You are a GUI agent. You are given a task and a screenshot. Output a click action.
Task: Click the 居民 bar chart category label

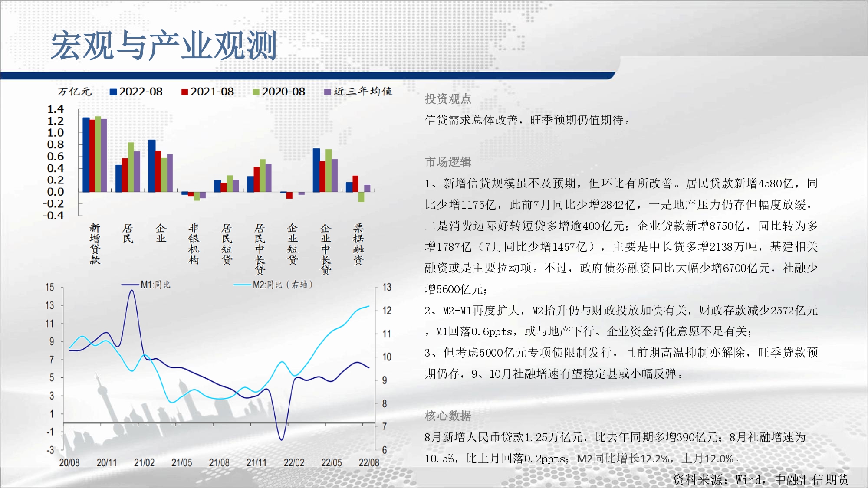pos(128,233)
